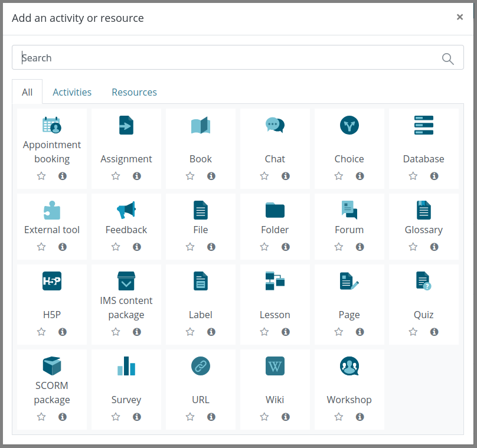477x448 pixels.
Task: Close the Add an activity dialog
Action: click(x=460, y=17)
